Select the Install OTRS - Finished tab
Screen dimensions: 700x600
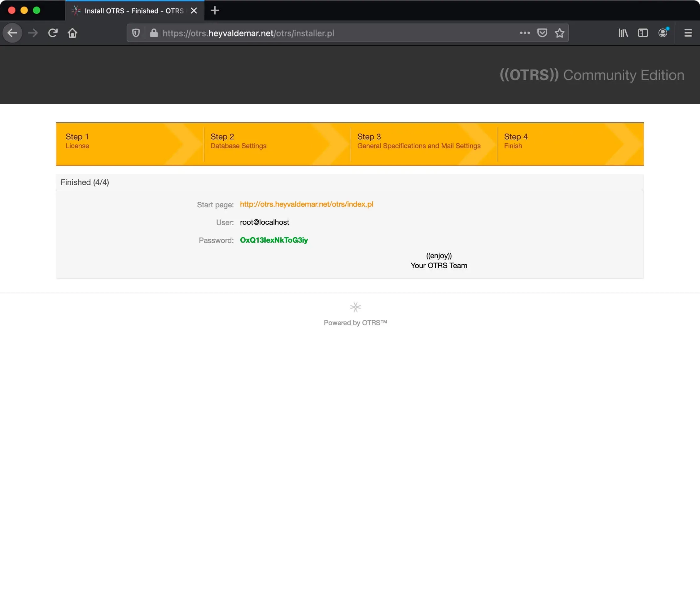click(134, 11)
